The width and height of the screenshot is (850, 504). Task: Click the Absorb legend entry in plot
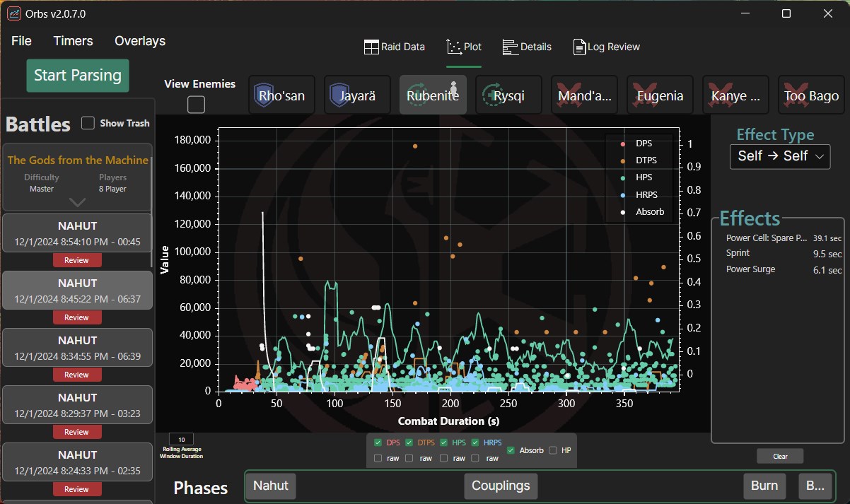tap(641, 211)
